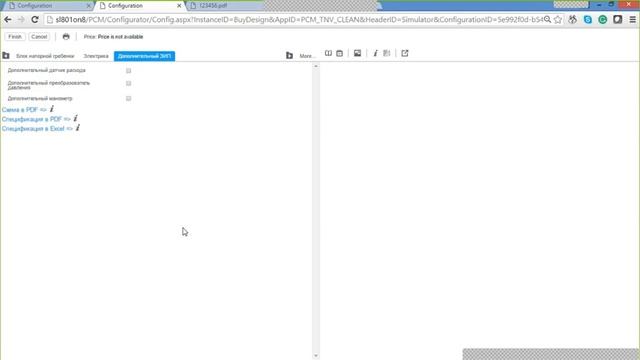Open the browser hamburger menu
640x360 pixels.
pos(632,20)
